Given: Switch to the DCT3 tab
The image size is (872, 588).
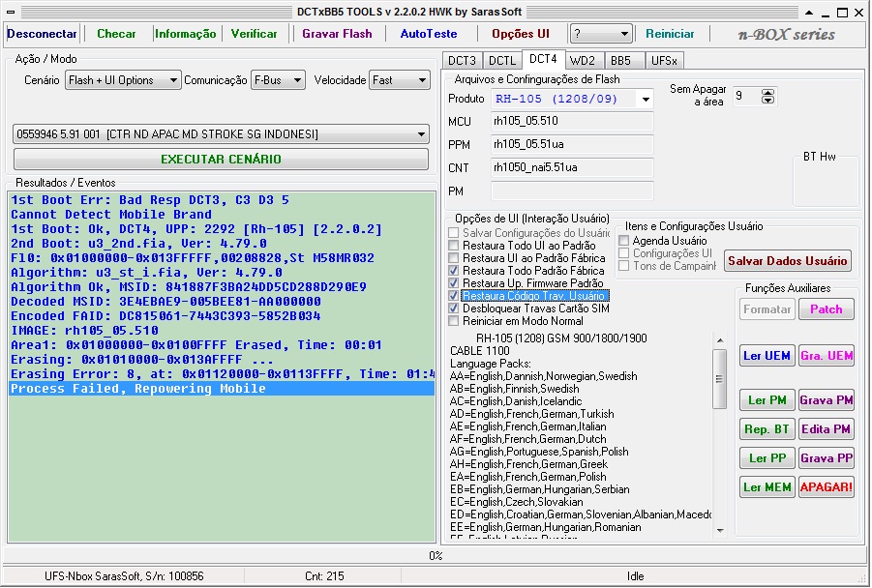Looking at the screenshot, I should (x=463, y=61).
